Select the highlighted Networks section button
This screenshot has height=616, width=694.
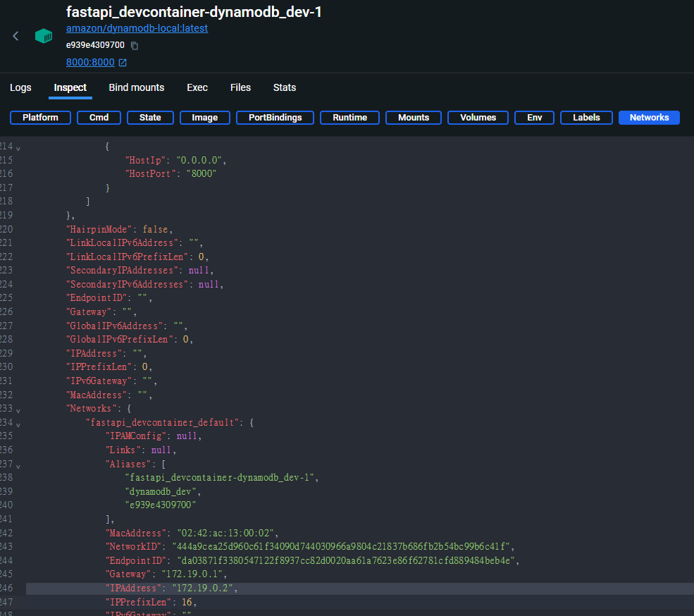tap(649, 118)
